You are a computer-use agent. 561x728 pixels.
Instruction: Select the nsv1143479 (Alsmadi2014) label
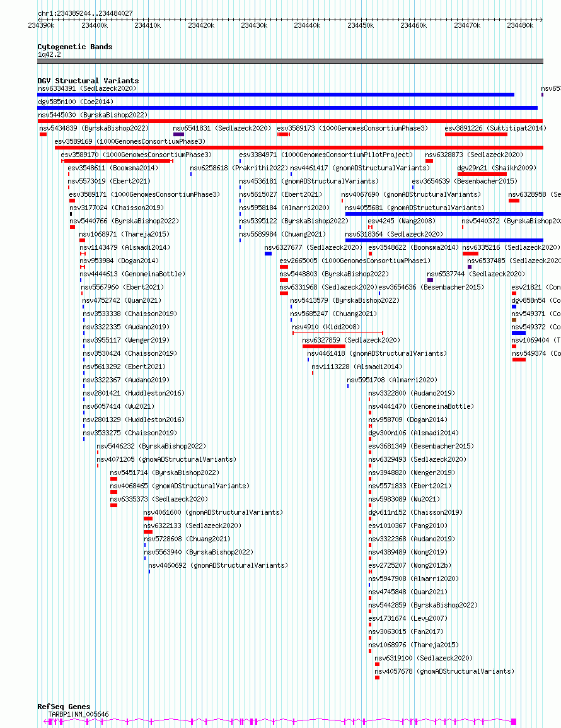coord(124,247)
